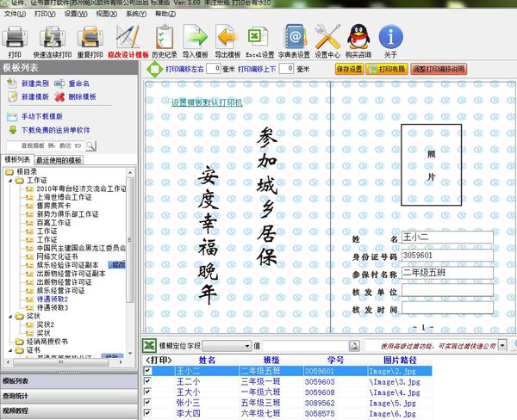
Task: Open the 视频教程 panel
Action: 69,411
